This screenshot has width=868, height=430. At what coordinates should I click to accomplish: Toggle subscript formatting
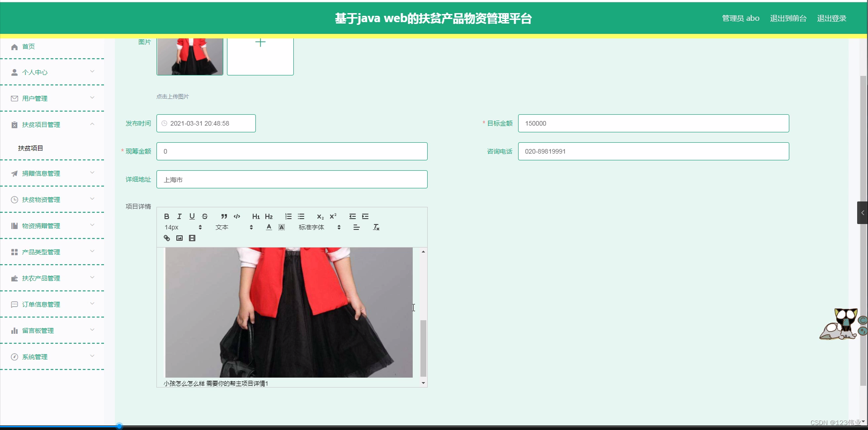click(x=320, y=216)
